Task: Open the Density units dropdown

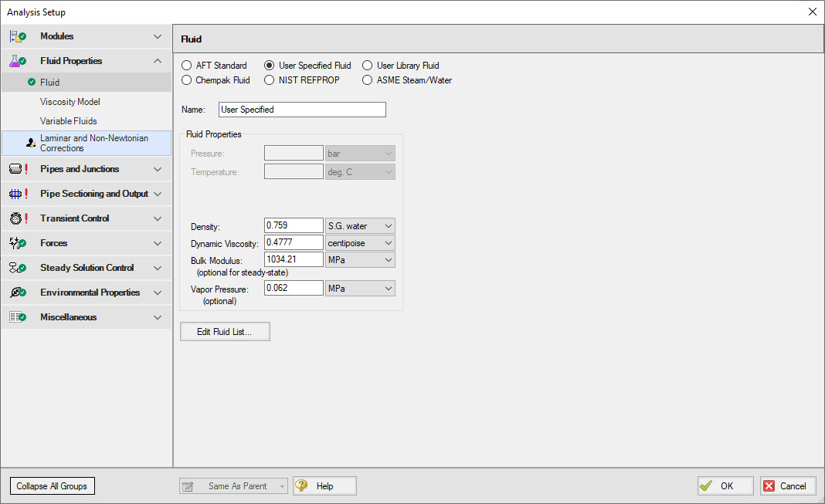Action: [x=360, y=226]
